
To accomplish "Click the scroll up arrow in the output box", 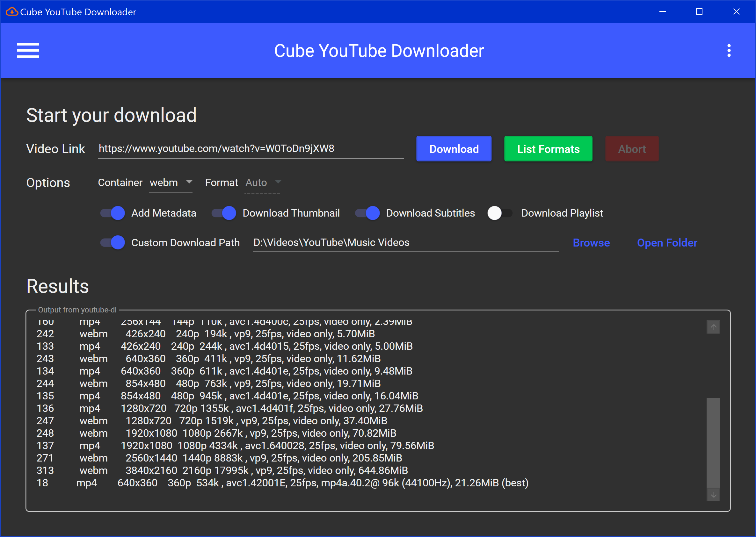I will click(713, 327).
